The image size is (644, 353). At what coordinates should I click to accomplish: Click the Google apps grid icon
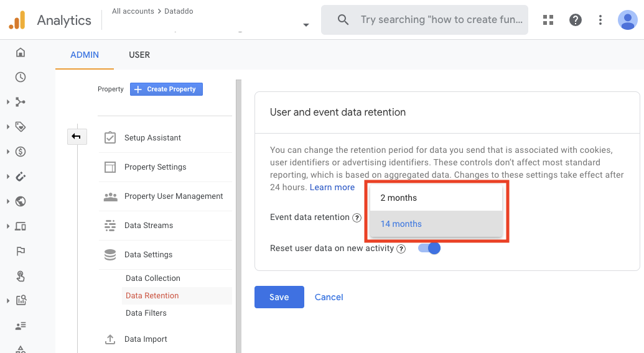click(548, 20)
